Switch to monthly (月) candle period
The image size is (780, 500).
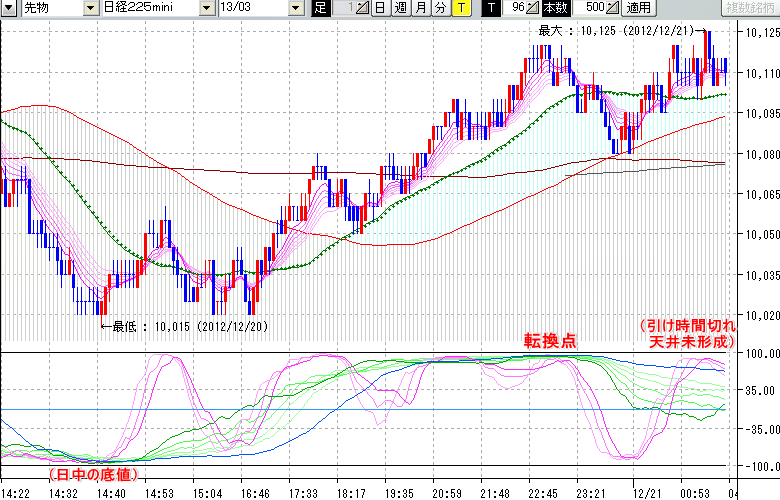coord(420,8)
